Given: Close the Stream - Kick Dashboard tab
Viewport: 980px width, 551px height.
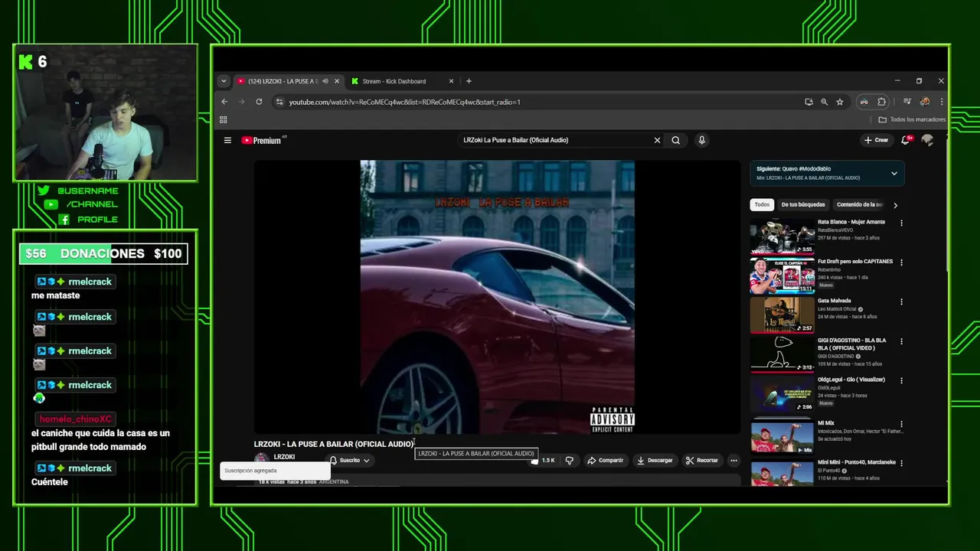Looking at the screenshot, I should pos(451,81).
